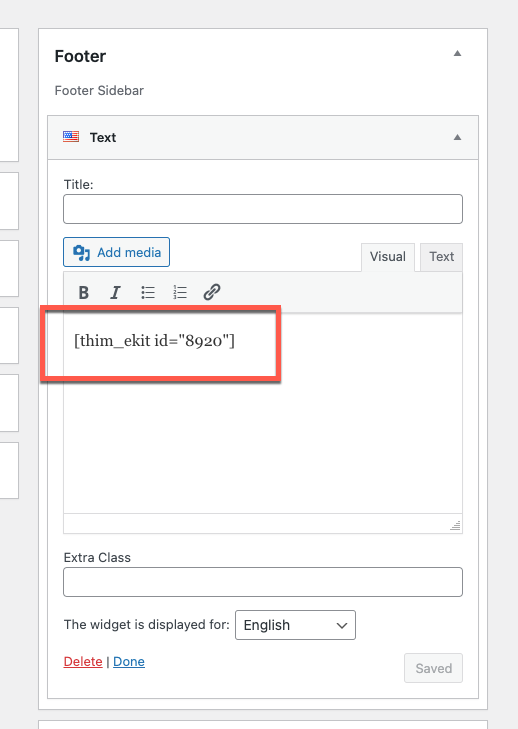
Task: Click the Done link
Action: (x=129, y=662)
